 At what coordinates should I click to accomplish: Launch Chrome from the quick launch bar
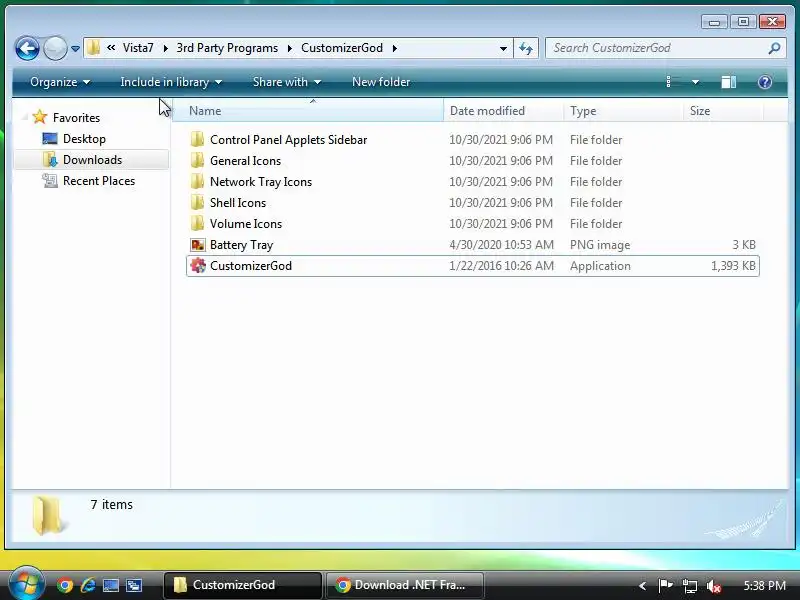pyautogui.click(x=65, y=585)
